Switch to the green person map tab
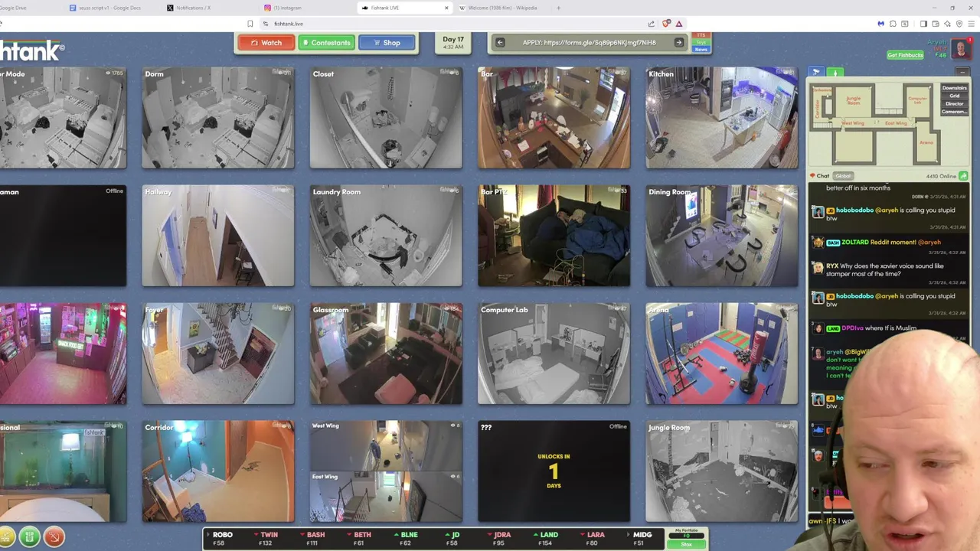Screen dimensions: 980x551 (x=835, y=72)
